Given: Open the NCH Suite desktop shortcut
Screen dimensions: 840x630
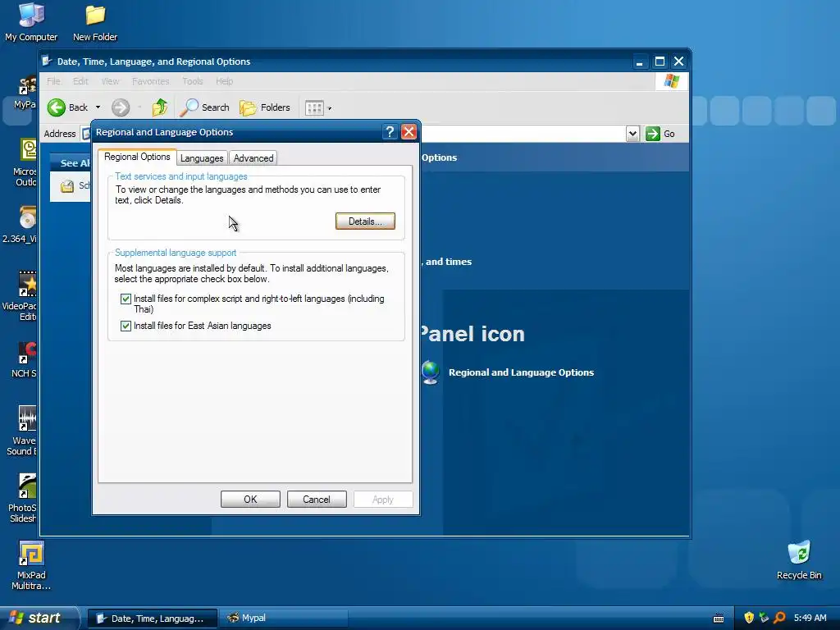Looking at the screenshot, I should [x=25, y=360].
